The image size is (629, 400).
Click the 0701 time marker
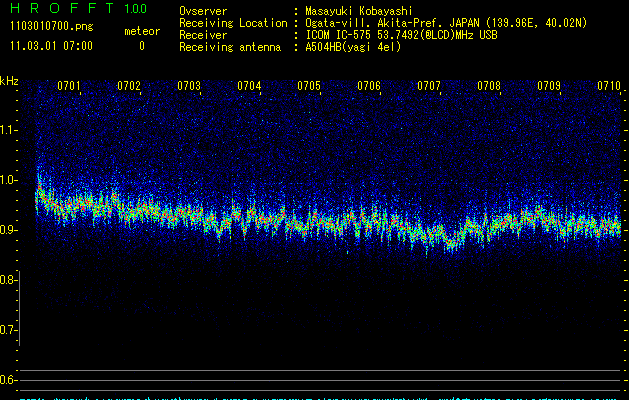coord(69,87)
